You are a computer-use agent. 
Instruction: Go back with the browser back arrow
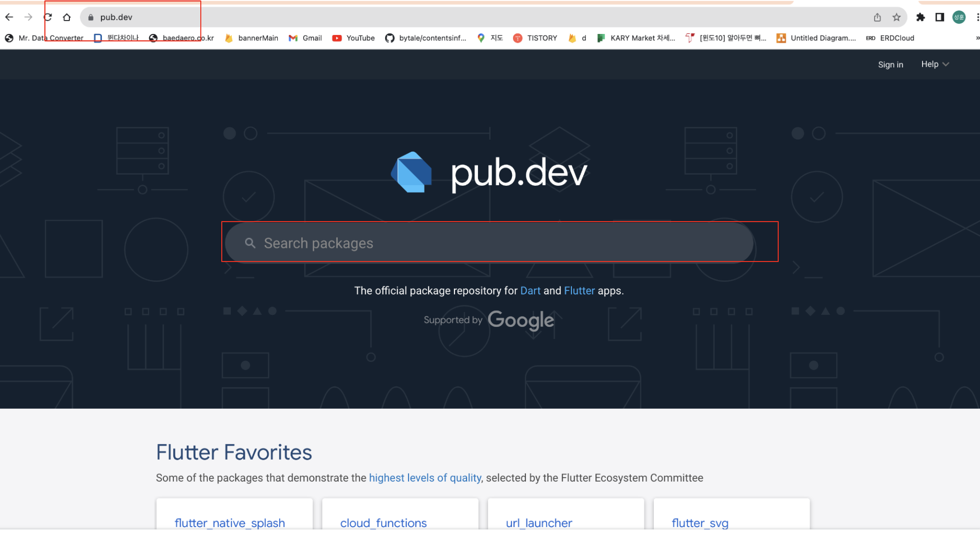[9, 17]
